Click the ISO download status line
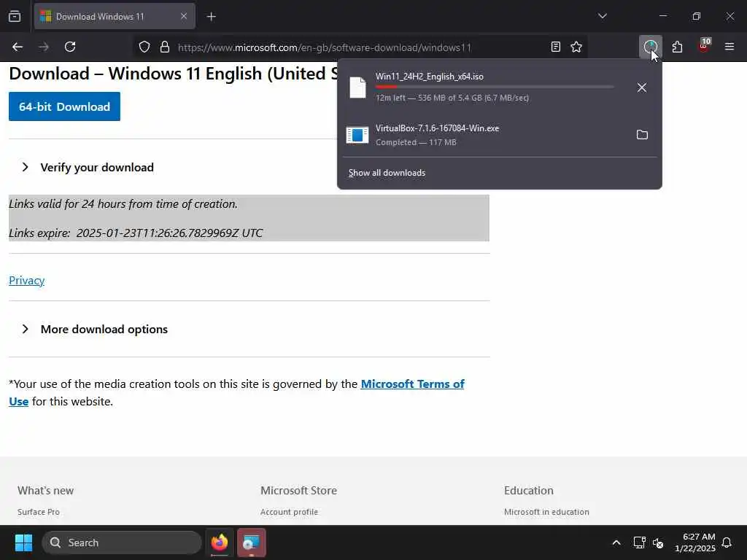Image resolution: width=747 pixels, height=560 pixels. pyautogui.click(x=452, y=98)
